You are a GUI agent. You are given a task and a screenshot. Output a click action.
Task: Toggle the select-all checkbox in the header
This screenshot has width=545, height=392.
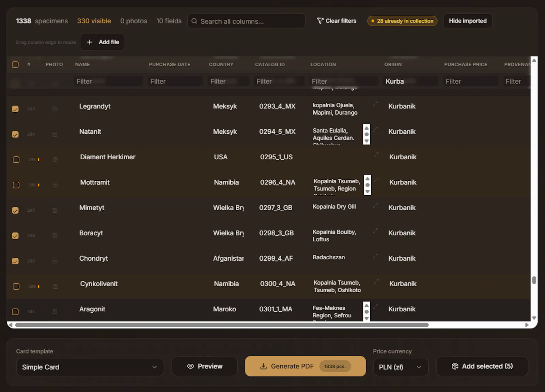click(x=15, y=65)
